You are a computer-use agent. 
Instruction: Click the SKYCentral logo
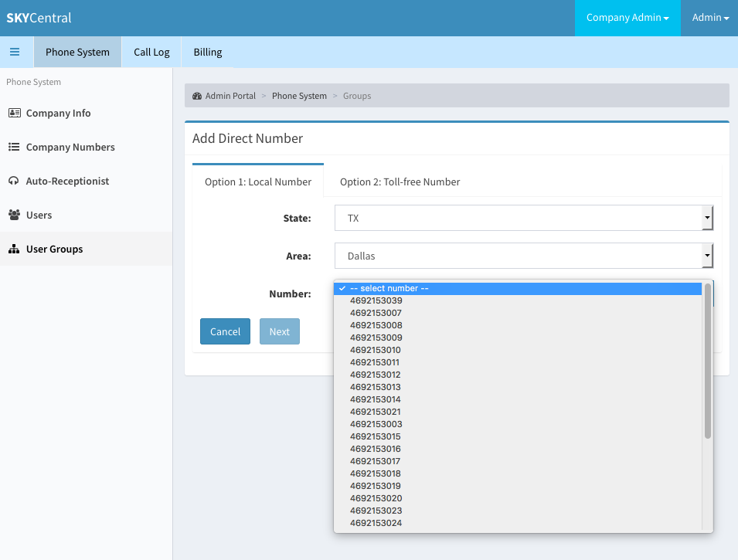pos(39,18)
